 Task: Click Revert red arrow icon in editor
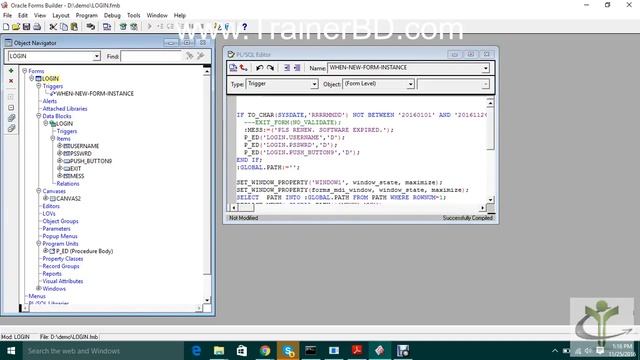click(244, 68)
